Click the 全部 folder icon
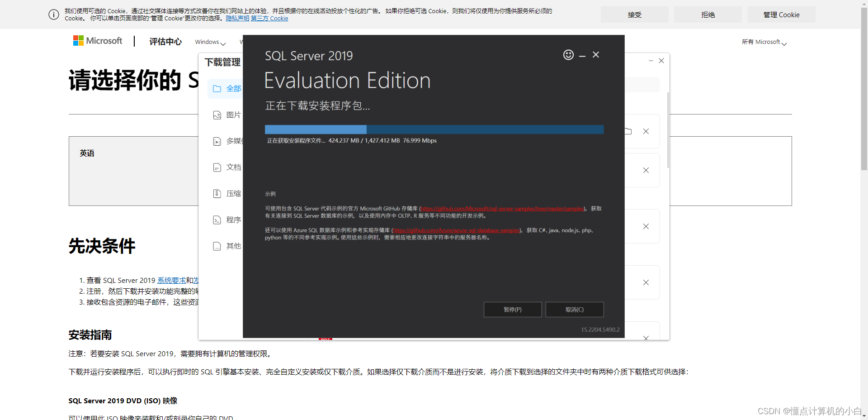Screen dimensions: 868x420 pyautogui.click(x=217, y=89)
